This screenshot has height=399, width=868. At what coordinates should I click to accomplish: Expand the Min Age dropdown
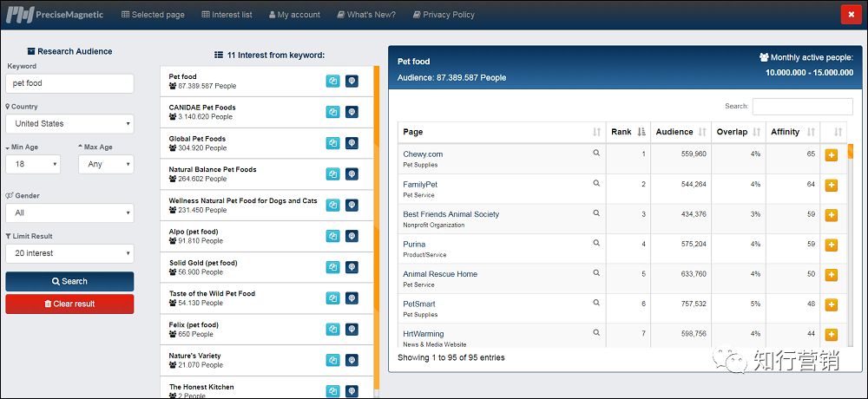(33, 164)
